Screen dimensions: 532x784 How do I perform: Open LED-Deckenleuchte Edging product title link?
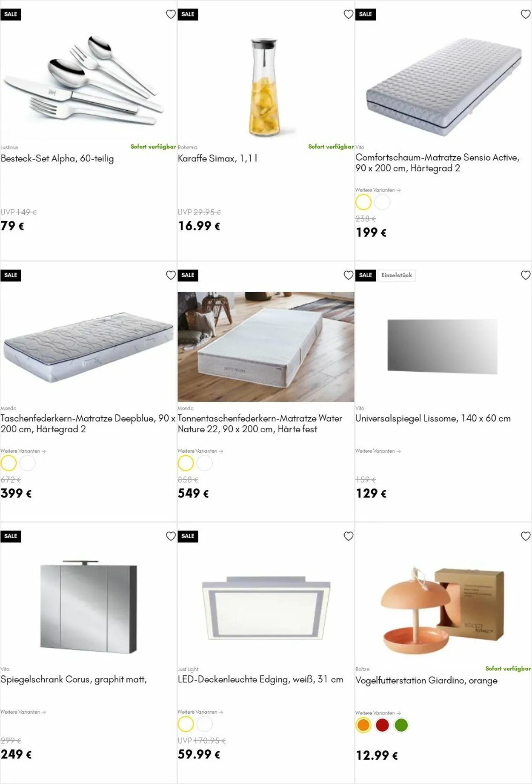tap(260, 680)
